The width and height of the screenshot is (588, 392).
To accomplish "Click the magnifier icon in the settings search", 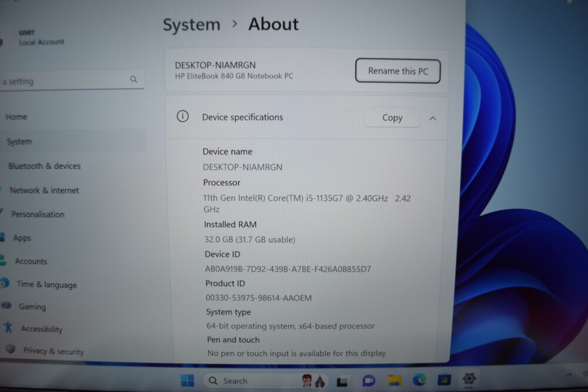I will tap(133, 79).
